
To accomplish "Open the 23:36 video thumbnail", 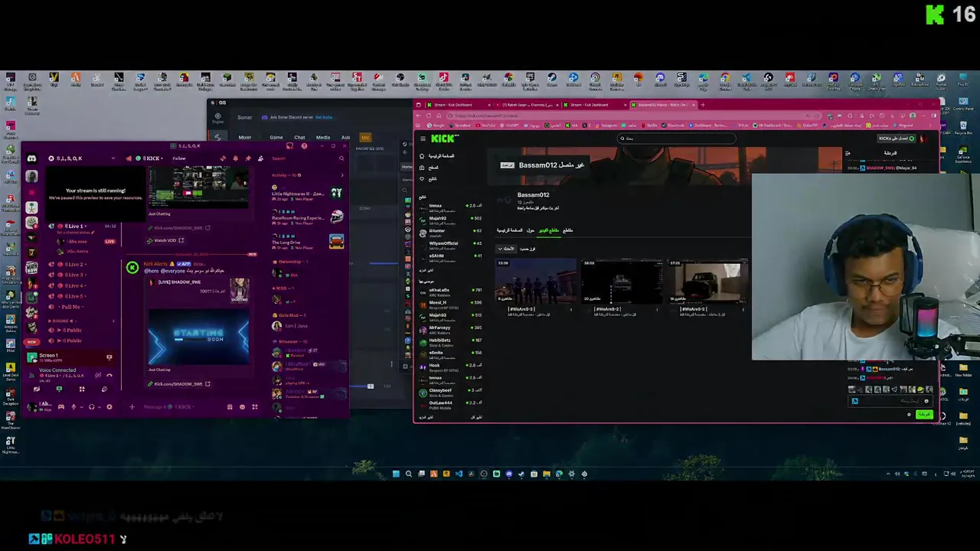I will coord(536,281).
